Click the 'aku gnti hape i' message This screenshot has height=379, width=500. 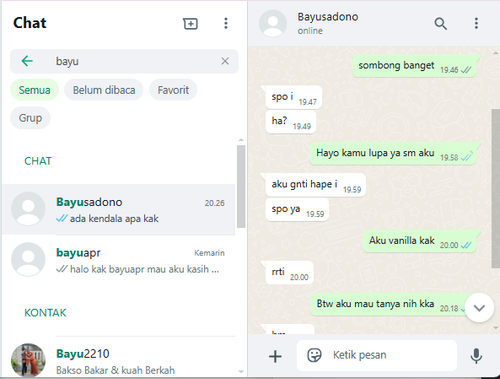click(x=316, y=185)
